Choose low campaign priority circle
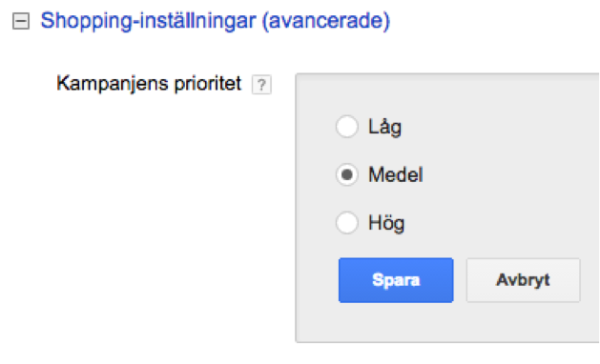The width and height of the screenshot is (600, 364). point(347,126)
